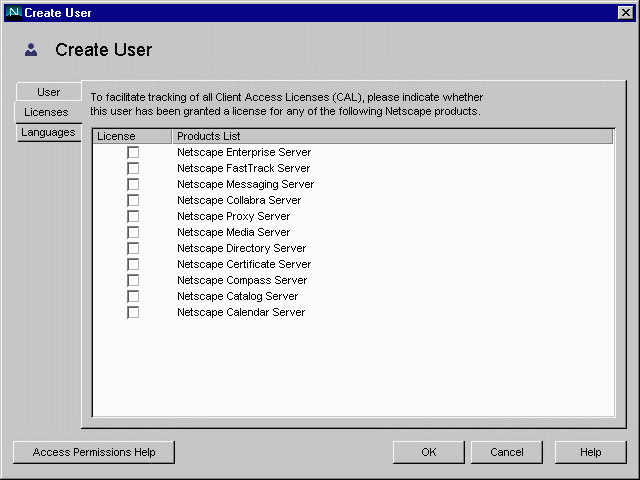
Task: Click the License column header
Action: coord(132,136)
